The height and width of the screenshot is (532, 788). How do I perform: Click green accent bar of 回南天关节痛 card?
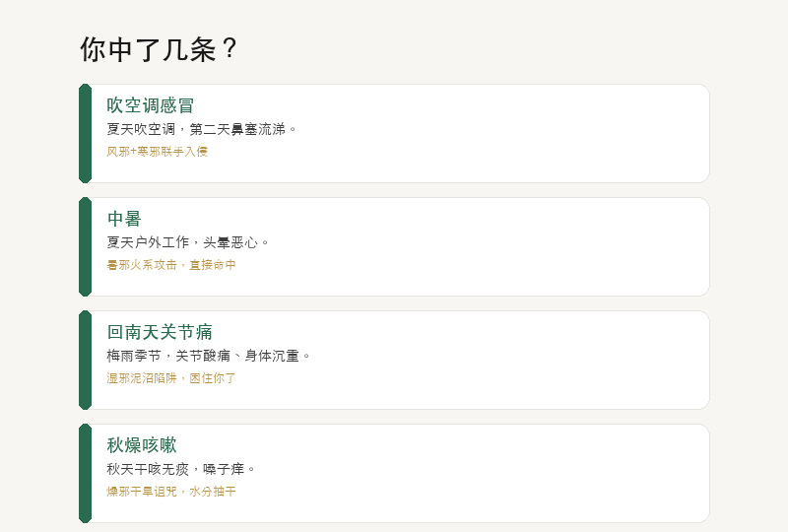tap(86, 360)
